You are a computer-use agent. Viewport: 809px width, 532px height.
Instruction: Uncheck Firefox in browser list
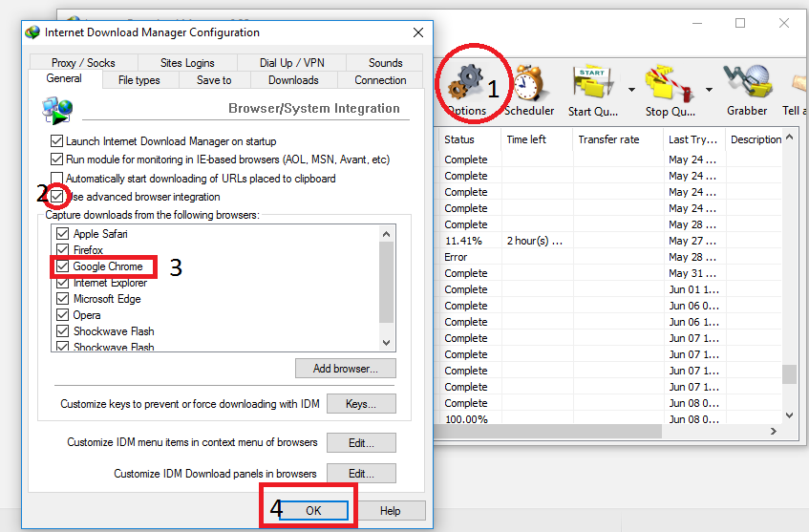tap(62, 249)
